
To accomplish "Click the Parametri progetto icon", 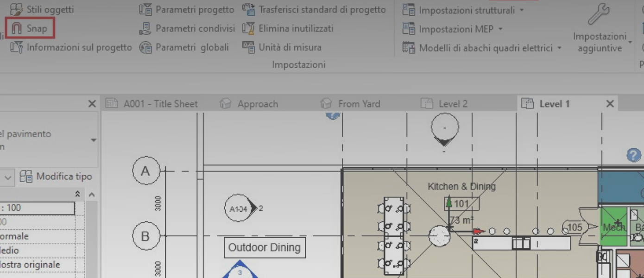I will click(x=145, y=9).
